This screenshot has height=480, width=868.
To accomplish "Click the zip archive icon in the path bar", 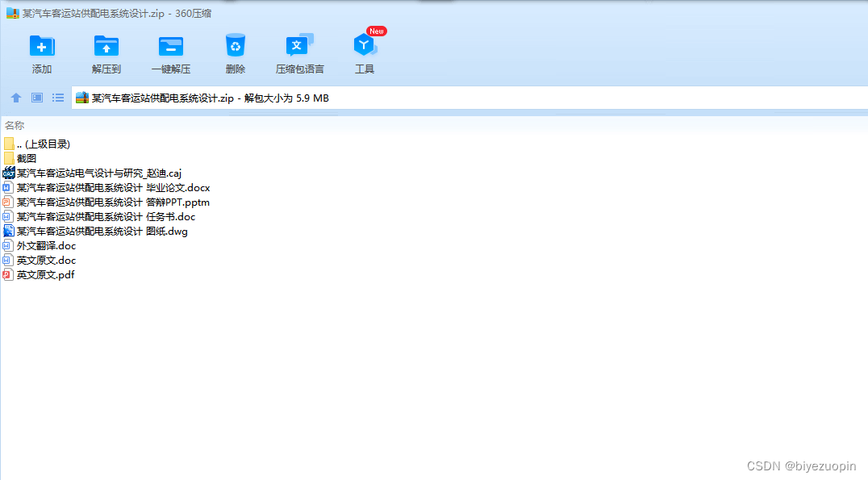I will pos(82,98).
